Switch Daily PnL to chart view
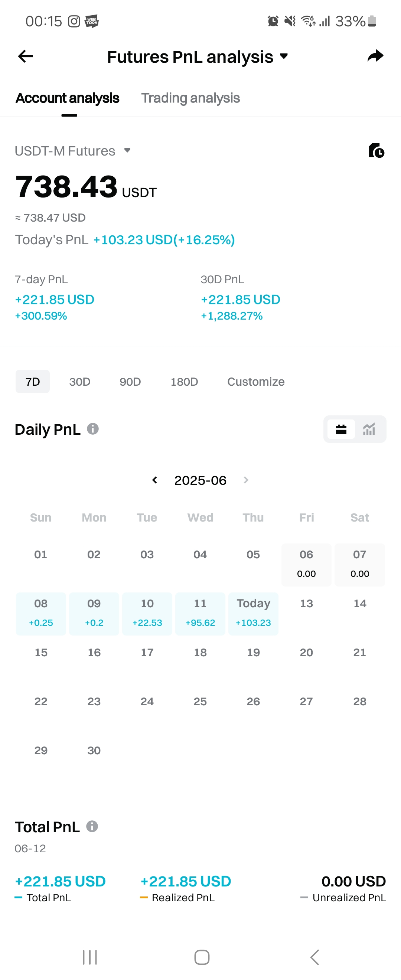Viewport: 401px width, 980px height. (369, 429)
